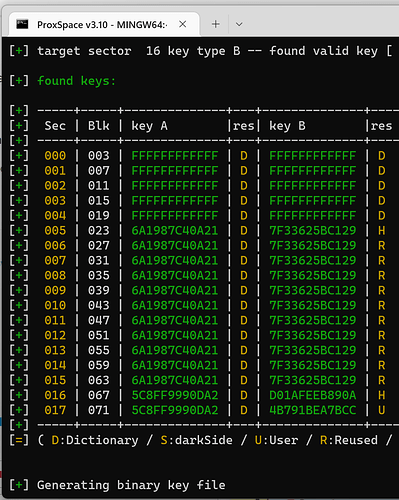
Task: Click the 'Generating binary key file' line
Action: [x=131, y=485]
